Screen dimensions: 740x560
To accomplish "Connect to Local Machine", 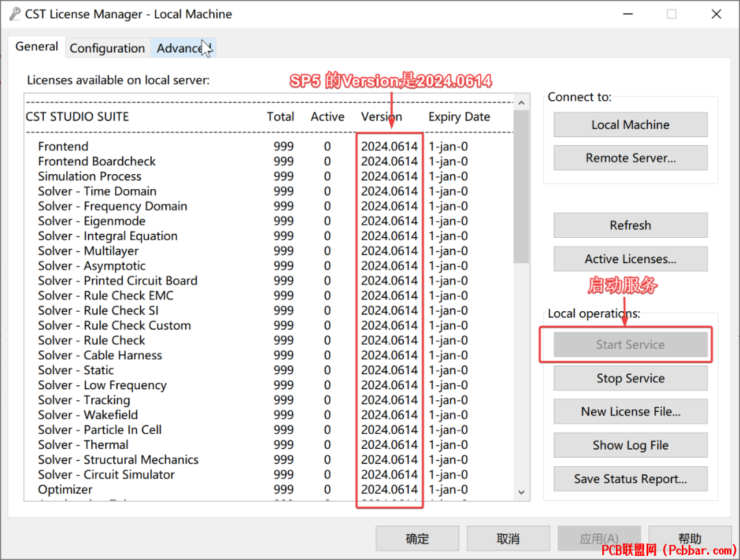I will tap(630, 125).
